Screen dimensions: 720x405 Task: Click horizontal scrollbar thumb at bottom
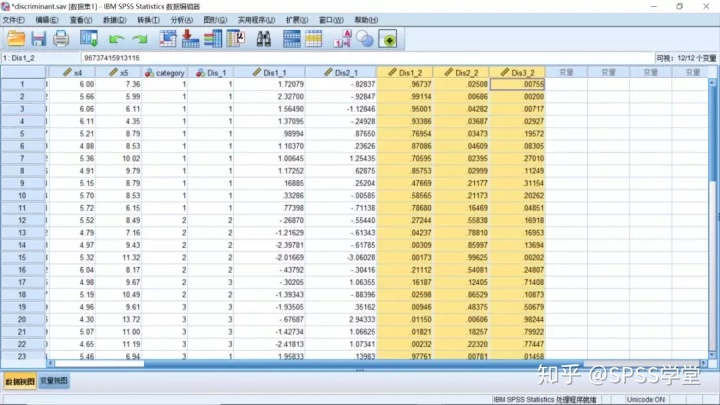pos(99,364)
